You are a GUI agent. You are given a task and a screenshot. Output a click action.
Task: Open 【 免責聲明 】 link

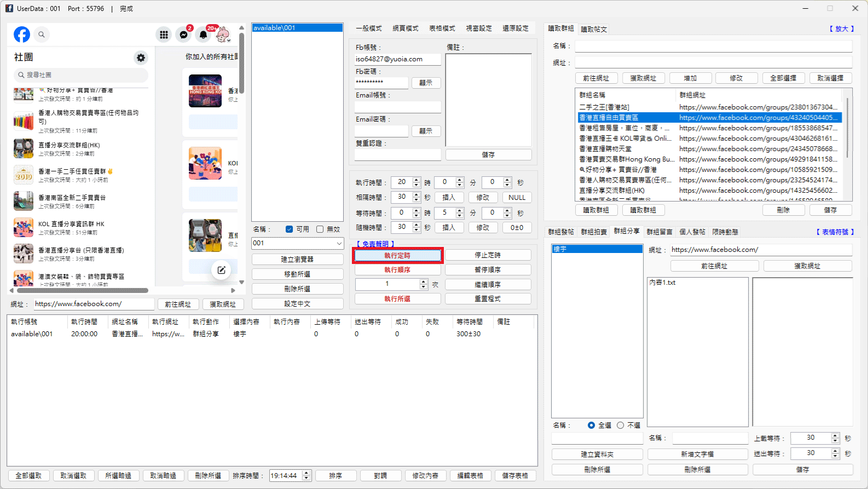pyautogui.click(x=375, y=244)
